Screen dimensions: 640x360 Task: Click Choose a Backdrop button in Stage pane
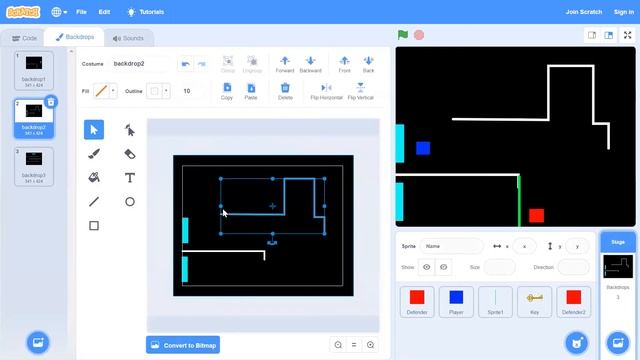pos(618,342)
